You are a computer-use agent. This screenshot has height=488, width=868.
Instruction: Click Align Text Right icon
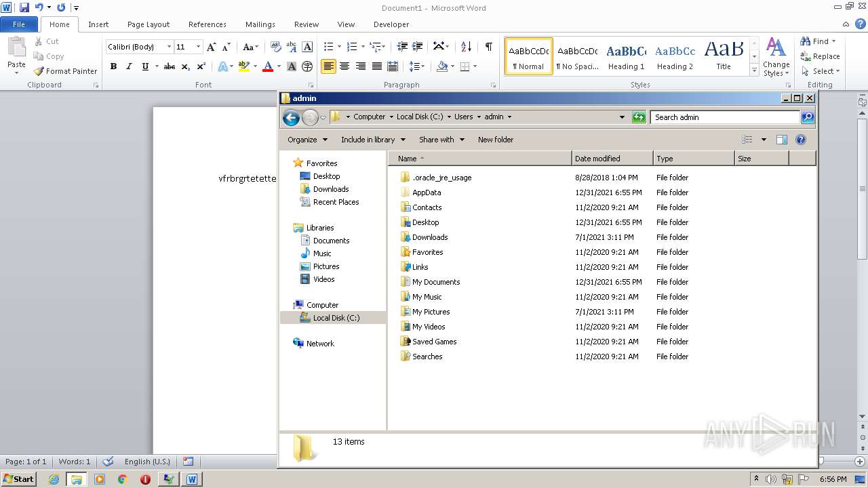(360, 66)
